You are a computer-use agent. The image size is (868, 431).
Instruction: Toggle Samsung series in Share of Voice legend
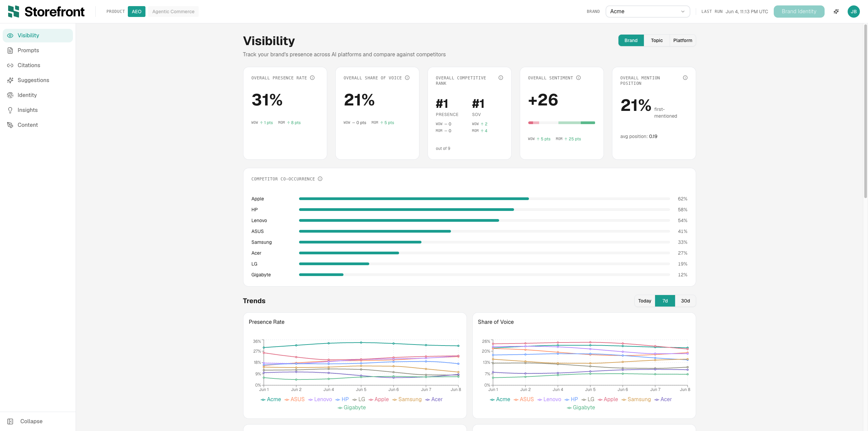pos(636,399)
